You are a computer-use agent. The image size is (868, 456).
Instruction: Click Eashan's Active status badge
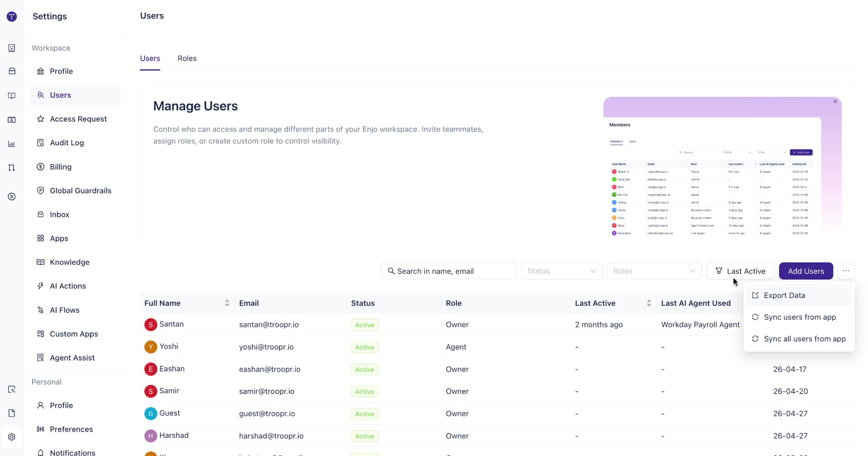point(364,370)
